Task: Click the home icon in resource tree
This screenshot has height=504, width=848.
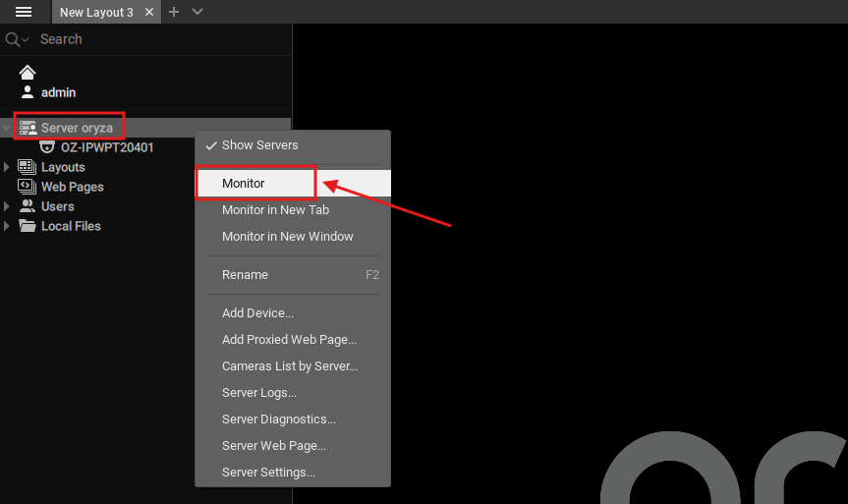Action: point(28,72)
